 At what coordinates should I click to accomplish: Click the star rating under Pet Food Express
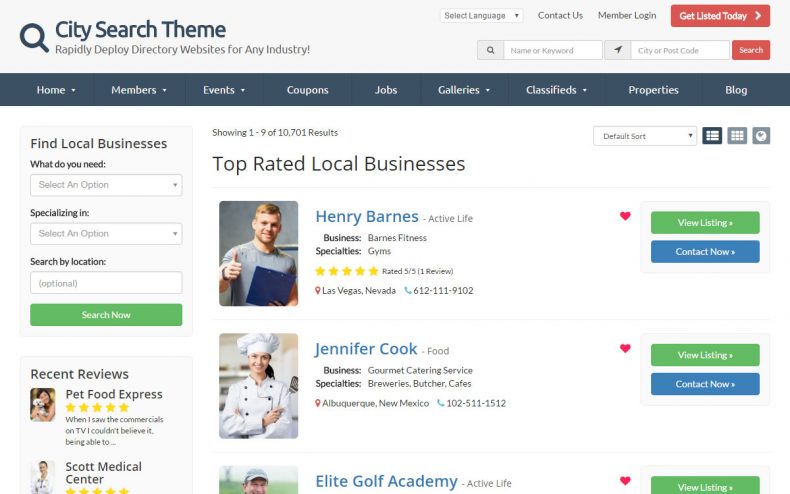click(x=97, y=407)
